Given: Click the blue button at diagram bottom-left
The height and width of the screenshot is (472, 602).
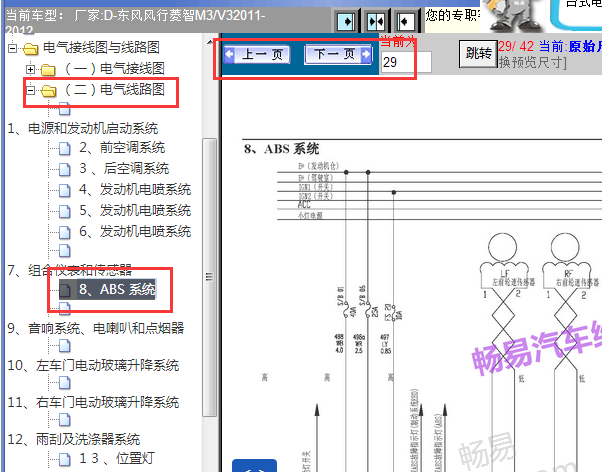Looking at the screenshot, I should 254,465.
